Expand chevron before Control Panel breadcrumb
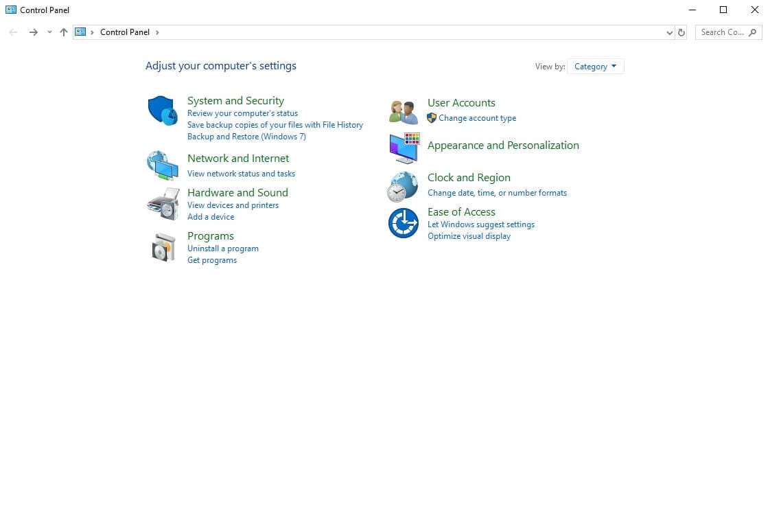This screenshot has width=770, height=532. (92, 32)
